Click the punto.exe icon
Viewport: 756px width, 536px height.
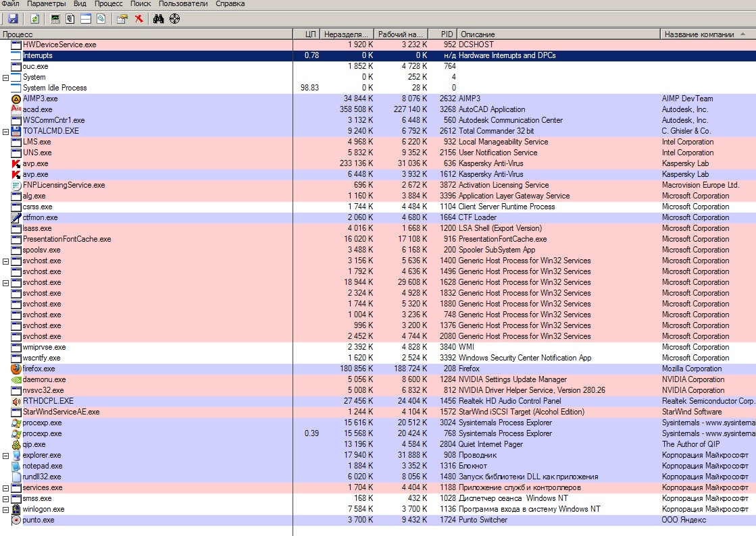(x=16, y=520)
